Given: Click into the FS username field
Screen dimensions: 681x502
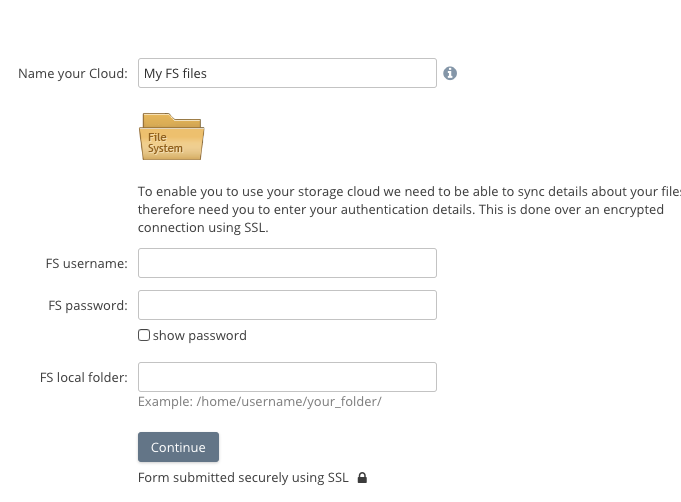Looking at the screenshot, I should [287, 263].
